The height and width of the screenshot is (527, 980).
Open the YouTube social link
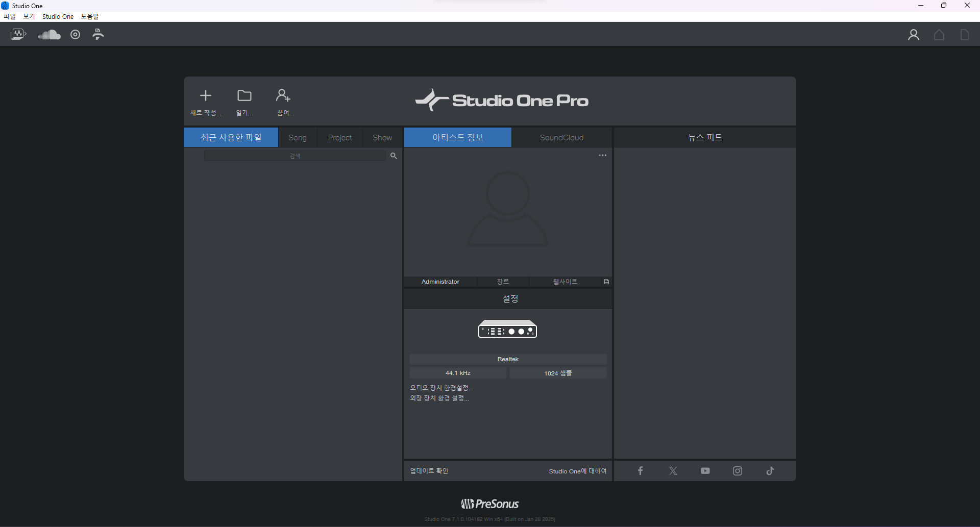[705, 471]
